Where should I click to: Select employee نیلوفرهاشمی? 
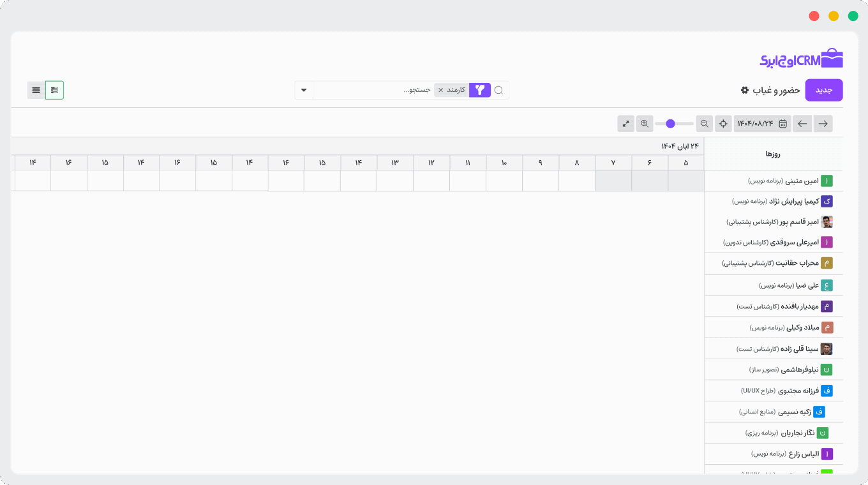(774, 369)
